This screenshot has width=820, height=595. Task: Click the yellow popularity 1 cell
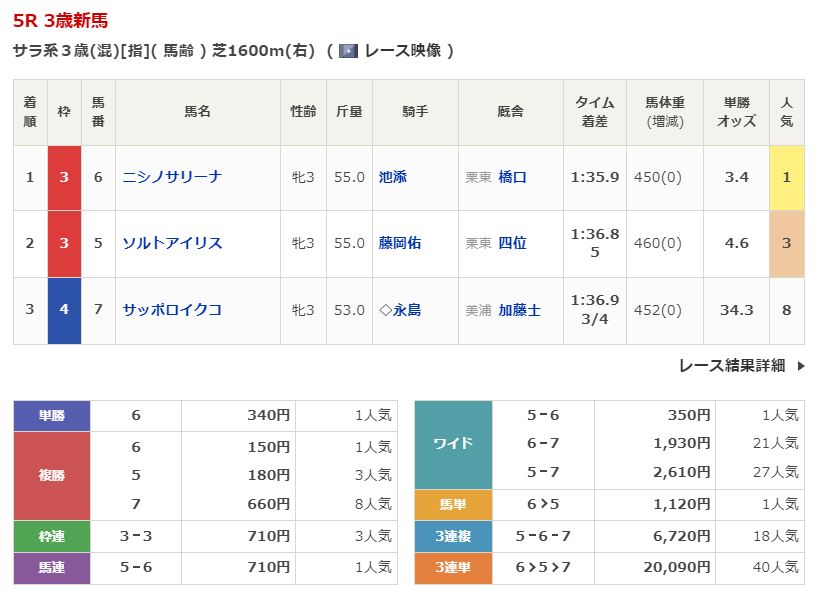click(786, 177)
